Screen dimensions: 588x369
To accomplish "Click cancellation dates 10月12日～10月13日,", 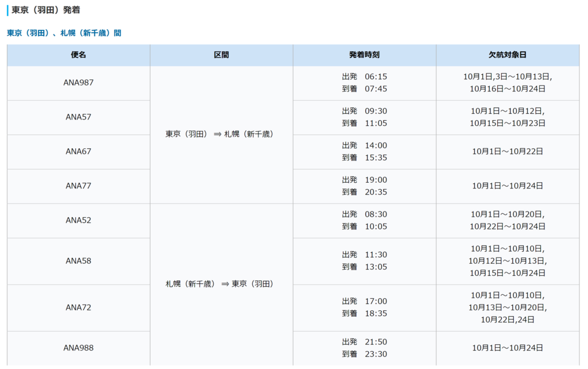I will [508, 262].
